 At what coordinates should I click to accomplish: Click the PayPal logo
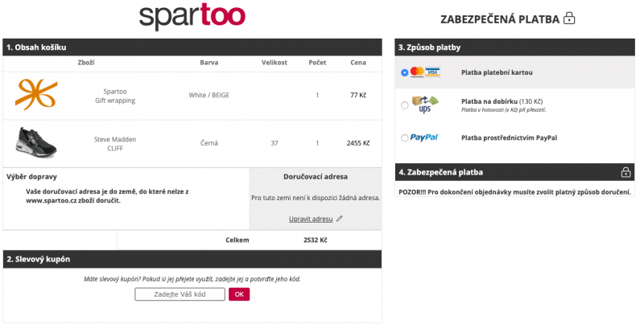[x=424, y=137]
